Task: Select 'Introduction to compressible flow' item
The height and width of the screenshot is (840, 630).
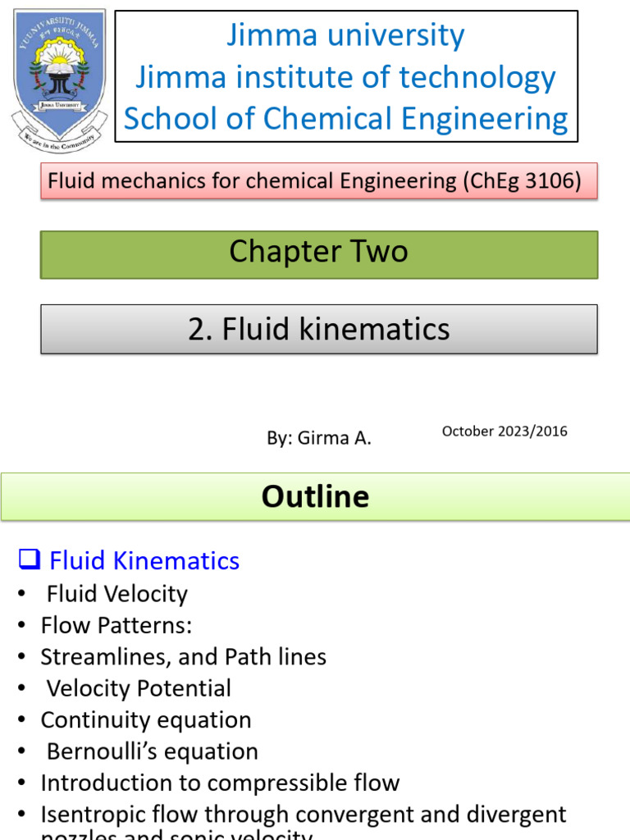Action: click(x=220, y=783)
